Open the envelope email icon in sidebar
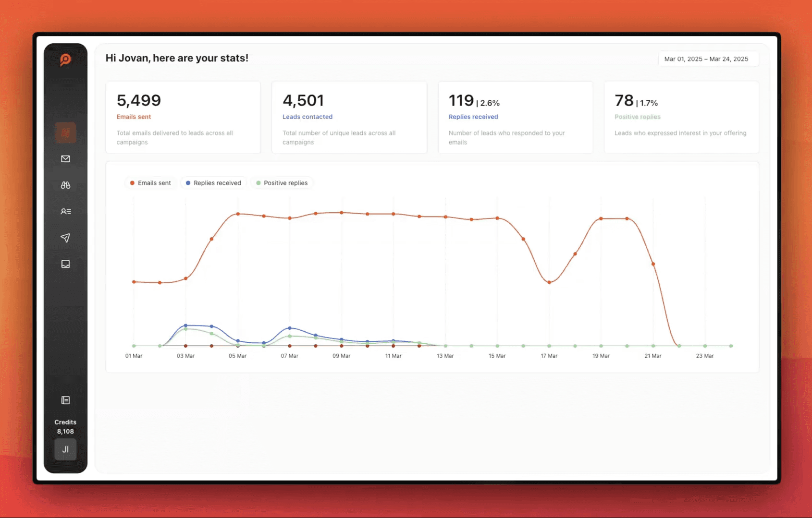The height and width of the screenshot is (518, 812). click(x=65, y=159)
